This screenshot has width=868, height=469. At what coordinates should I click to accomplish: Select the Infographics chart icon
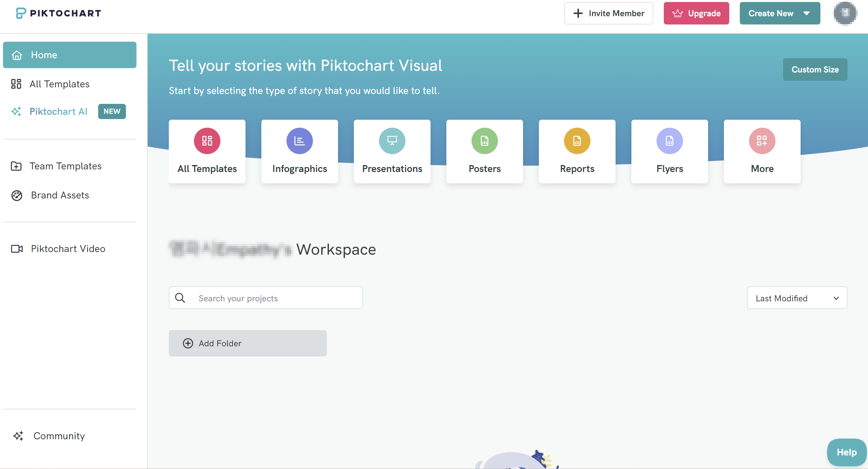(300, 141)
